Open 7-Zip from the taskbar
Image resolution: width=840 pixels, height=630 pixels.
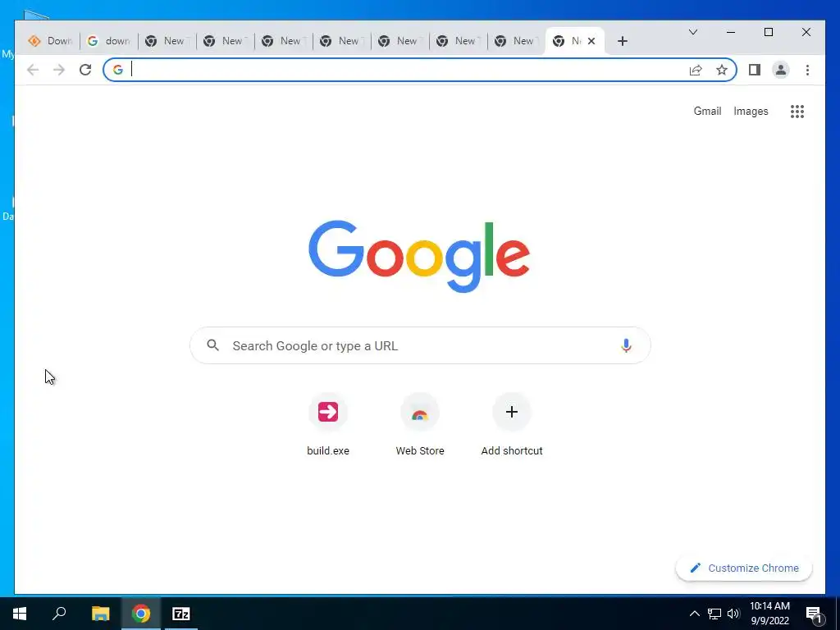[181, 614]
